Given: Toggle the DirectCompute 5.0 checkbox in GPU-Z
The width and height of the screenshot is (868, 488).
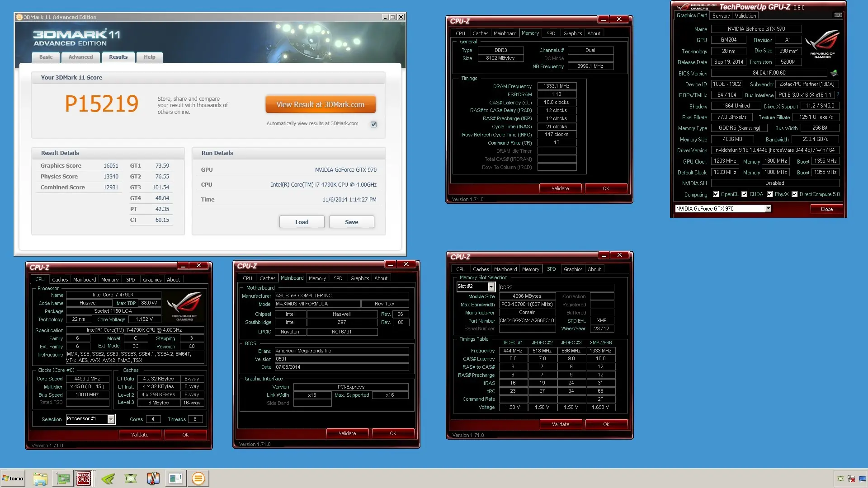Looking at the screenshot, I should tap(794, 194).
